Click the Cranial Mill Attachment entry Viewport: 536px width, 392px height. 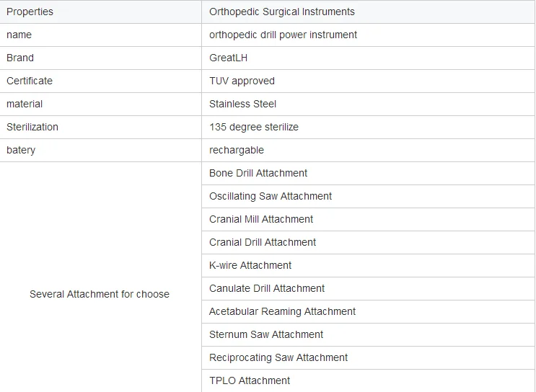point(261,219)
